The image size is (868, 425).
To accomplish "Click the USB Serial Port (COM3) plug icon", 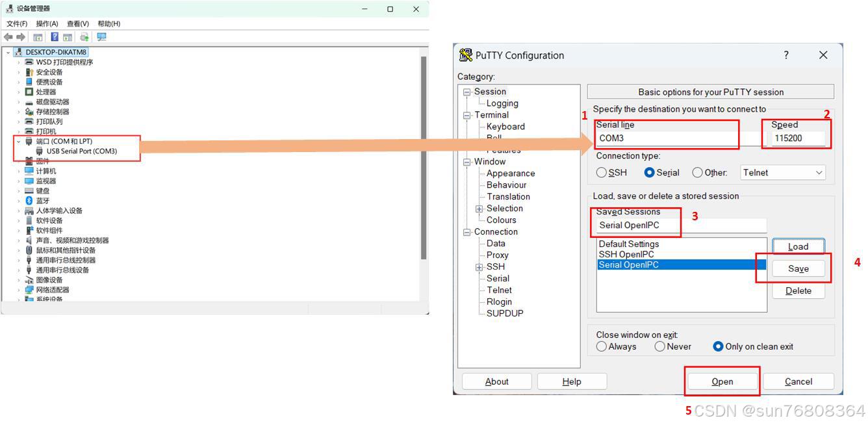I will point(40,151).
